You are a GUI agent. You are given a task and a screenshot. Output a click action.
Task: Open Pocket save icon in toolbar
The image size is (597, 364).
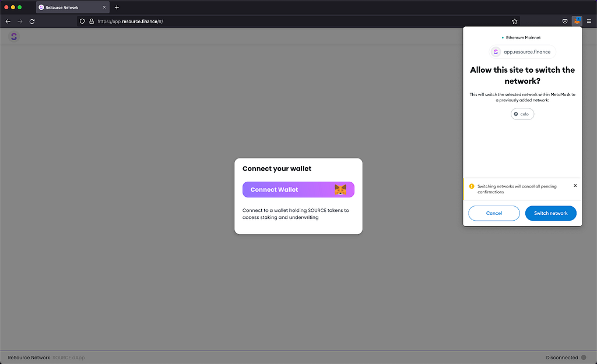pyautogui.click(x=565, y=22)
